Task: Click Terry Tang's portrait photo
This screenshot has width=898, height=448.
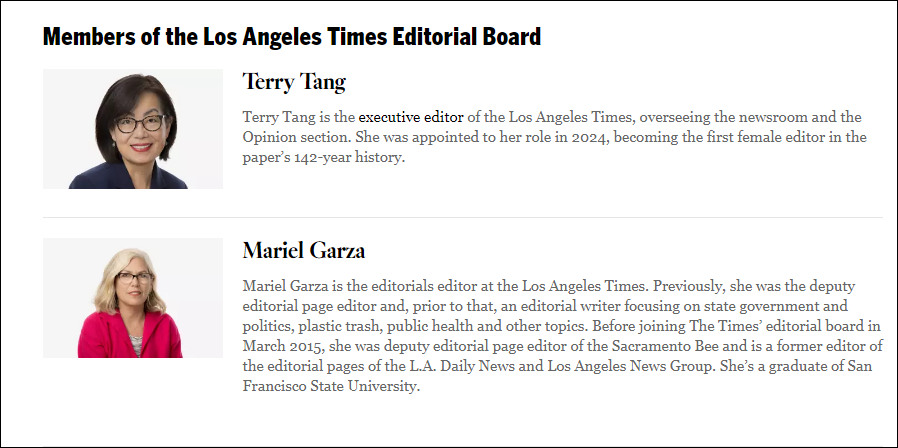Action: click(132, 129)
